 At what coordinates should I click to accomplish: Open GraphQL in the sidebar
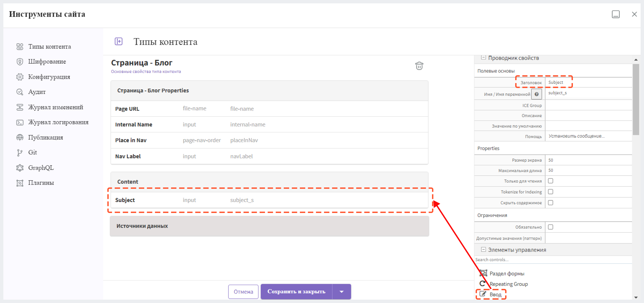pos(41,168)
